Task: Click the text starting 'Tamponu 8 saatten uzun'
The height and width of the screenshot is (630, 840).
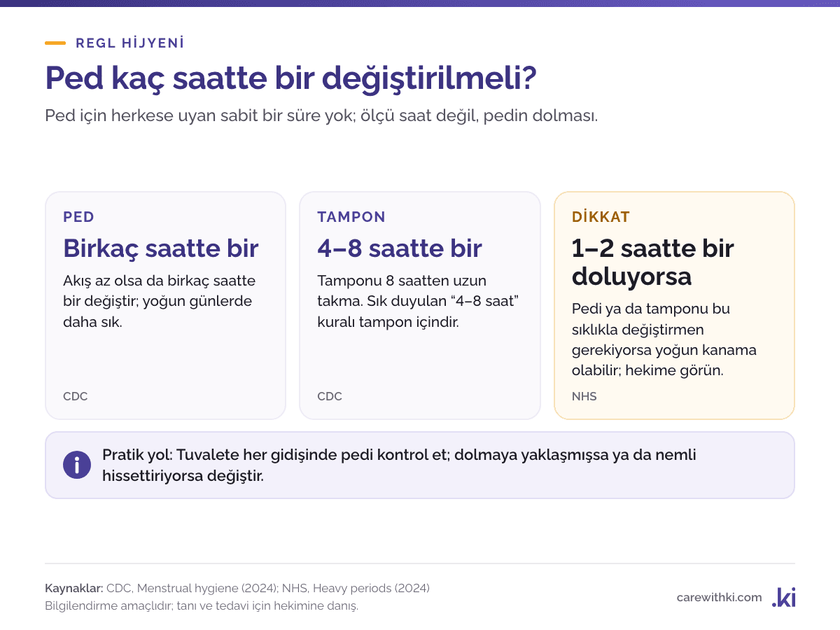Action: [418, 302]
